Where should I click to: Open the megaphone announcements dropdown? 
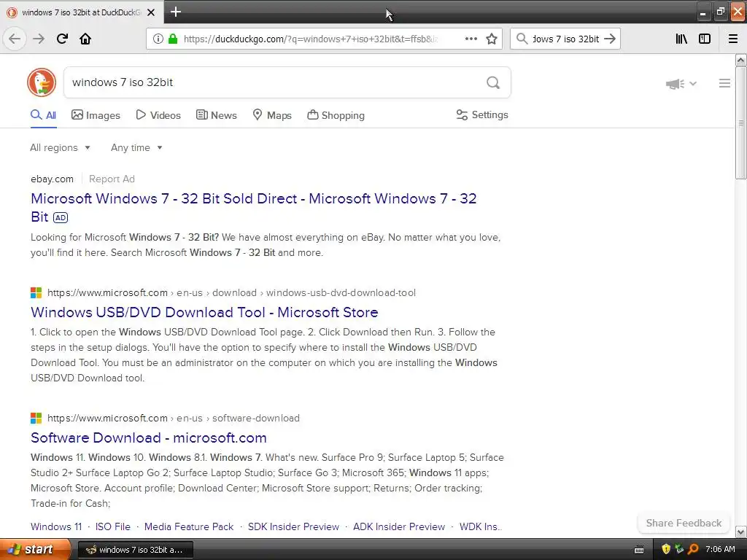pos(681,84)
